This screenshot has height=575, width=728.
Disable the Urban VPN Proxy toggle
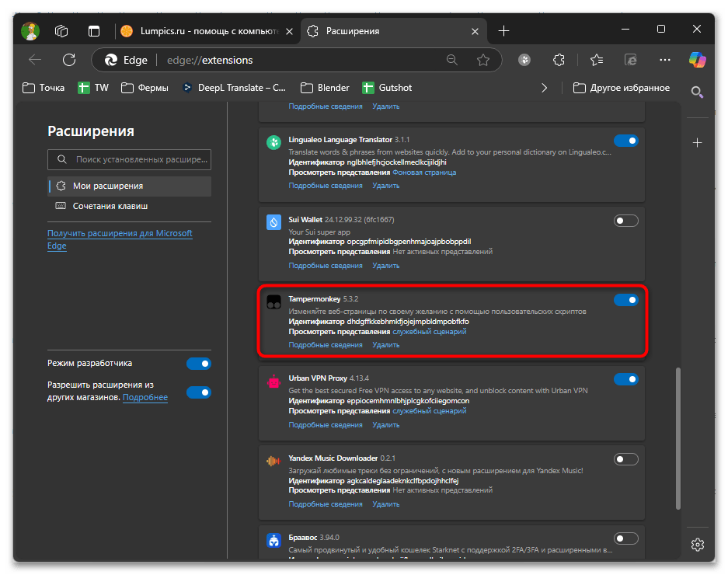click(x=626, y=379)
